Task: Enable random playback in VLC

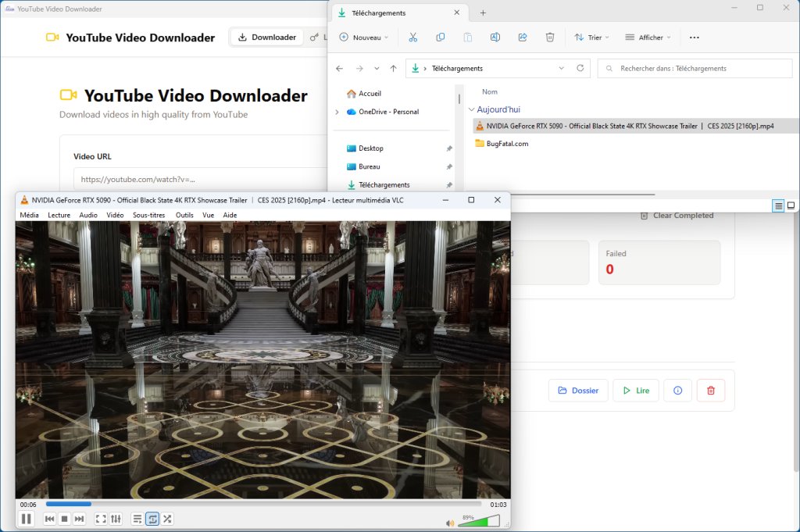Action: click(x=167, y=518)
